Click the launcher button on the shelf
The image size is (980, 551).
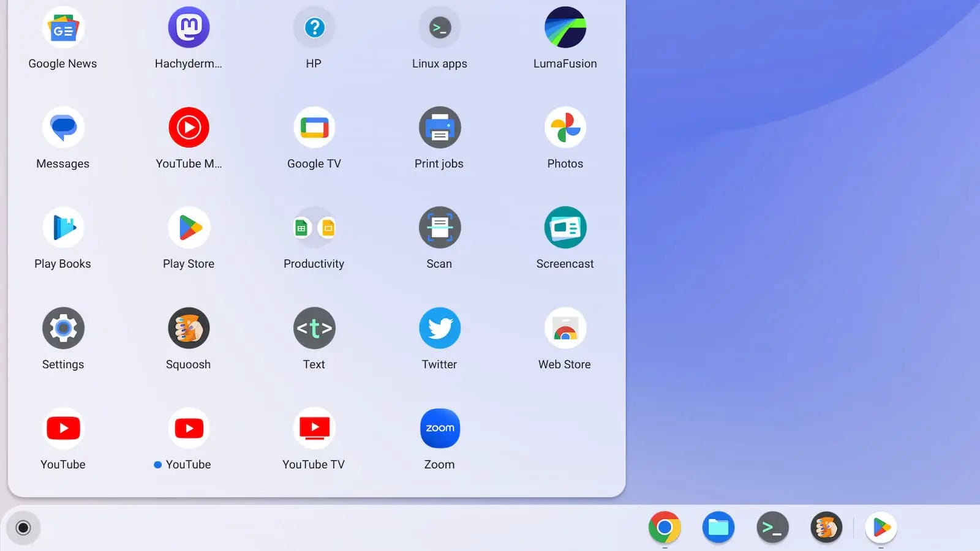[x=23, y=528]
